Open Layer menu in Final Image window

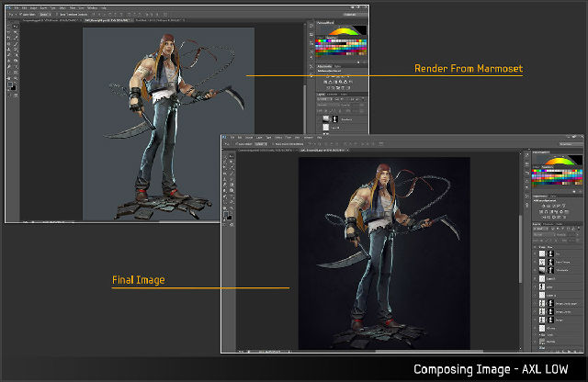tap(259, 138)
